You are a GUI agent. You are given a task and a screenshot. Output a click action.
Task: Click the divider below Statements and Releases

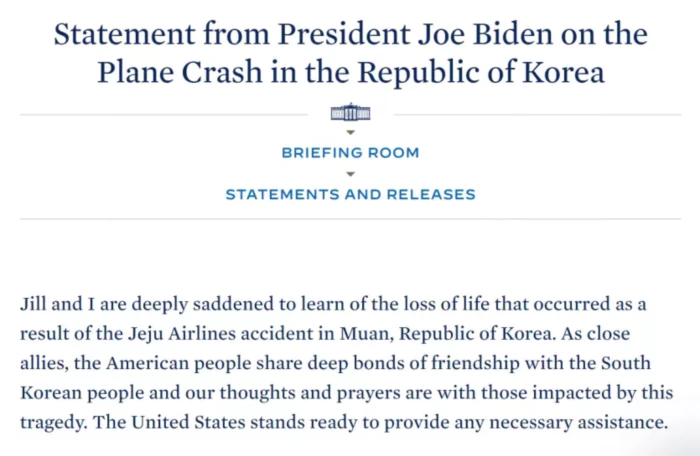coord(350,219)
